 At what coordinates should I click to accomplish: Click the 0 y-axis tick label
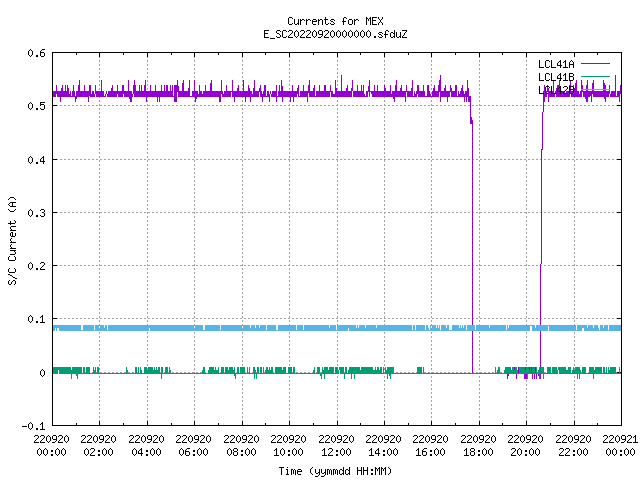click(42, 373)
